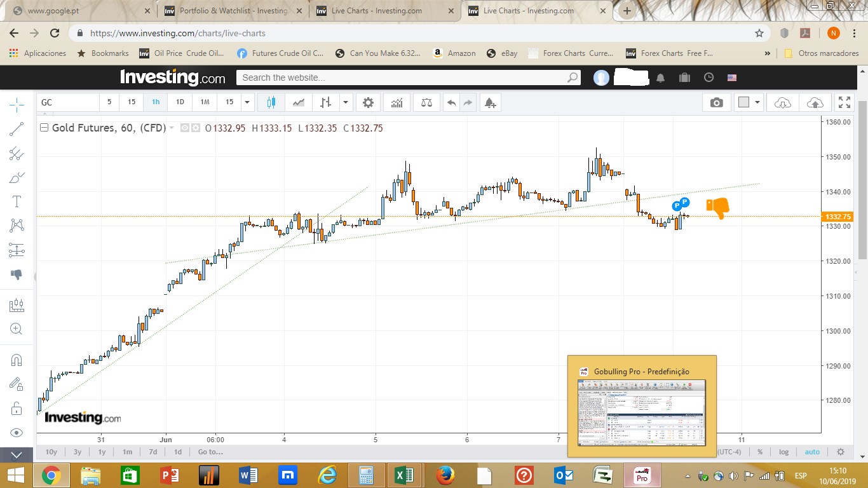Click the Gobulling Pro window preview thumbnail
Image resolution: width=868 pixels, height=488 pixels.
(x=641, y=412)
